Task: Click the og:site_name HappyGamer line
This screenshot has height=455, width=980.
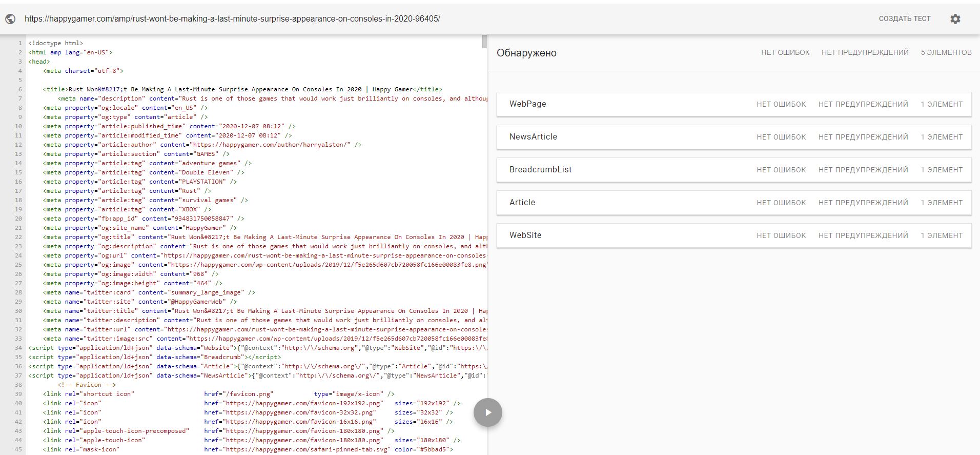Action: click(140, 228)
